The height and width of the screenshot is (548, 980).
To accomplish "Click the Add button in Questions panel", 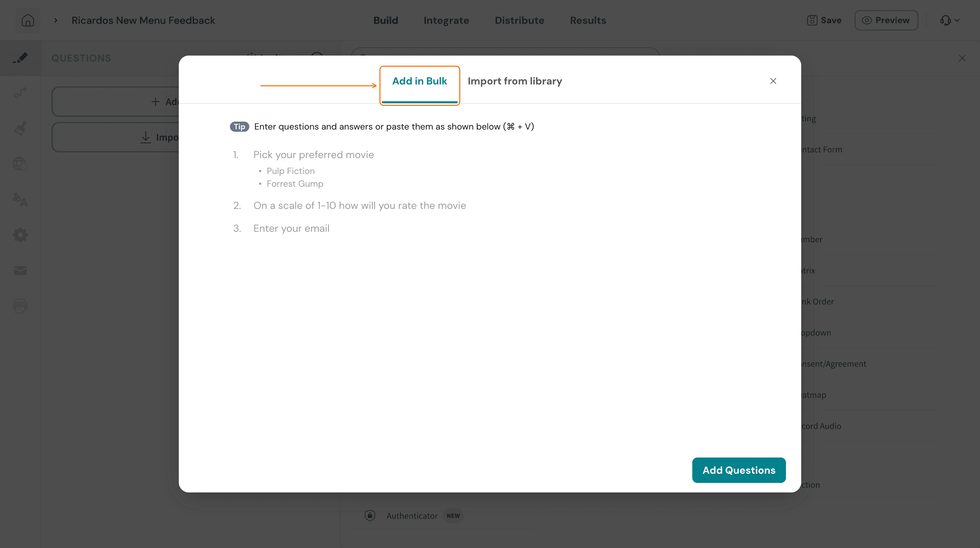I will 115,102.
